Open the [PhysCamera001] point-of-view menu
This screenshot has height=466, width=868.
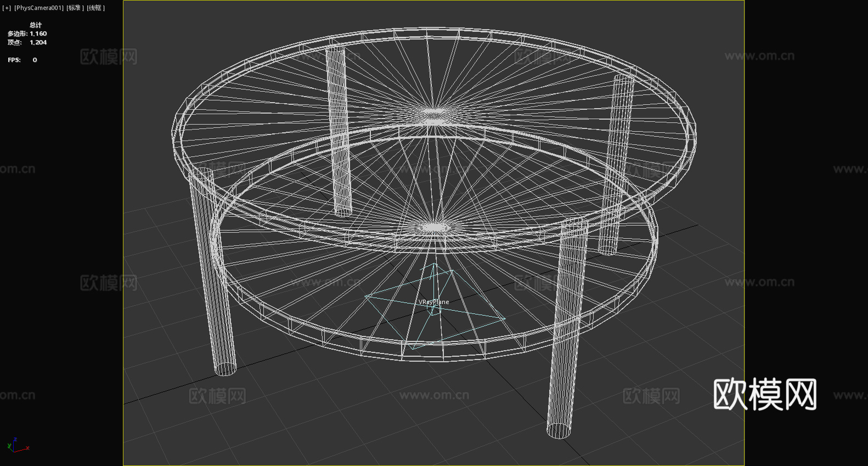pyautogui.click(x=39, y=8)
